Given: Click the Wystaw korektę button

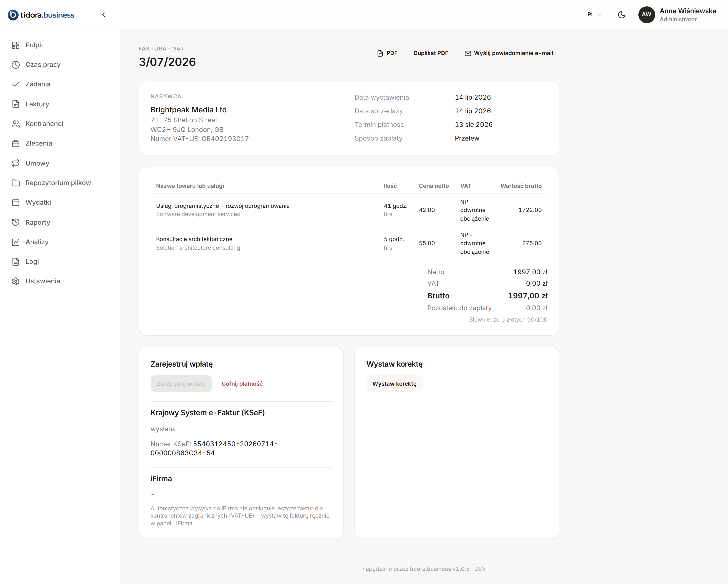Looking at the screenshot, I should [x=394, y=383].
